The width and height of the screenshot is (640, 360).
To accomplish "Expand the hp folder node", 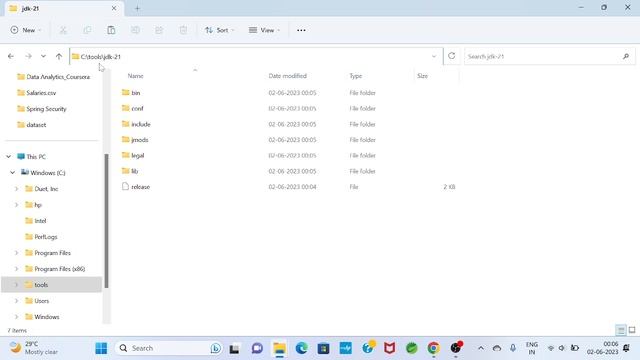I will coord(17,205).
